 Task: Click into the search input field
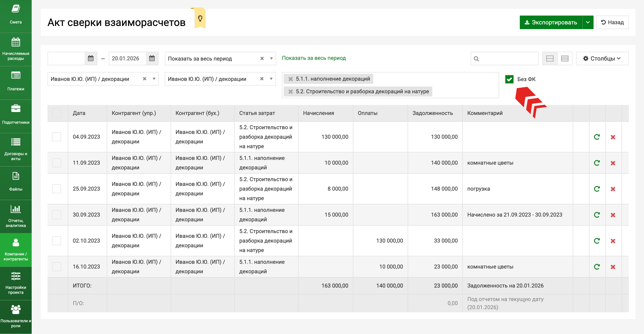pyautogui.click(x=508, y=58)
